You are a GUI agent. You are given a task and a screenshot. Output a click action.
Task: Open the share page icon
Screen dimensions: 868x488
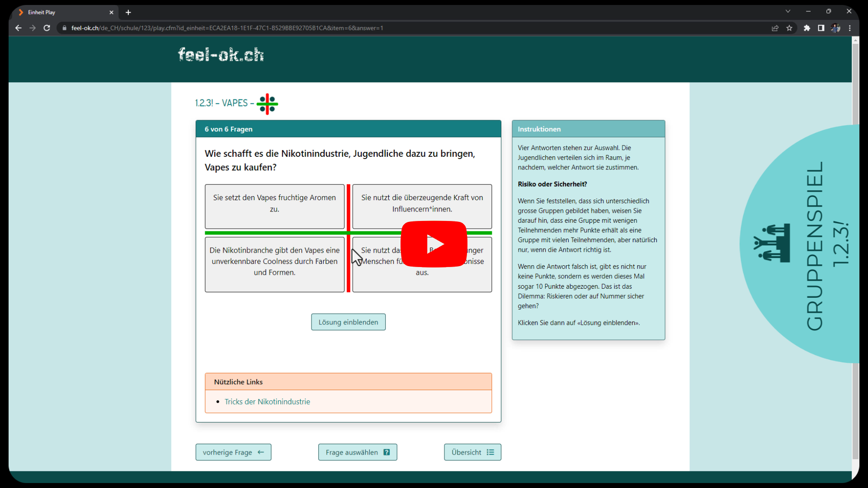pyautogui.click(x=775, y=28)
